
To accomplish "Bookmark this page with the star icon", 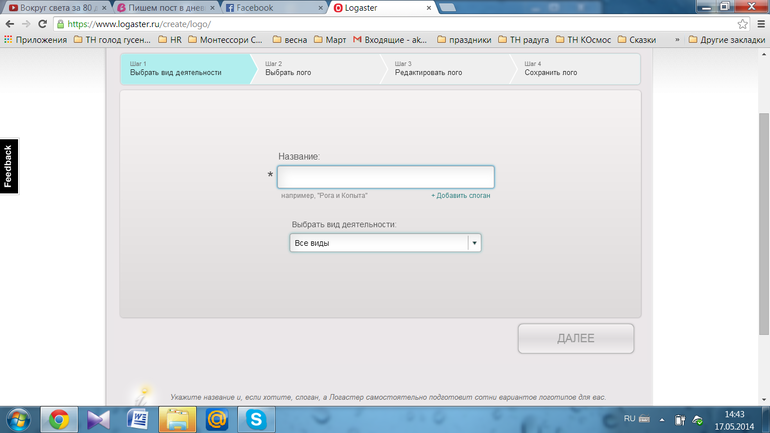I will [x=742, y=24].
